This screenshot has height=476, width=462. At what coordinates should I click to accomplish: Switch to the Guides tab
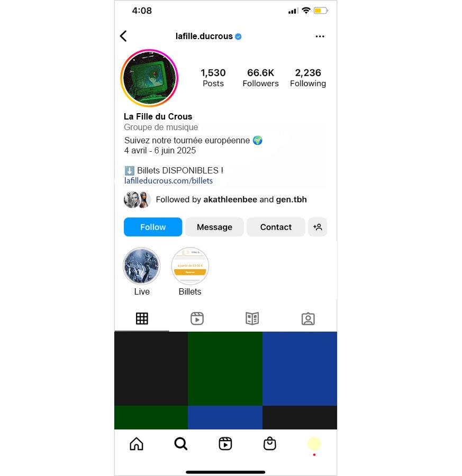pos(252,318)
